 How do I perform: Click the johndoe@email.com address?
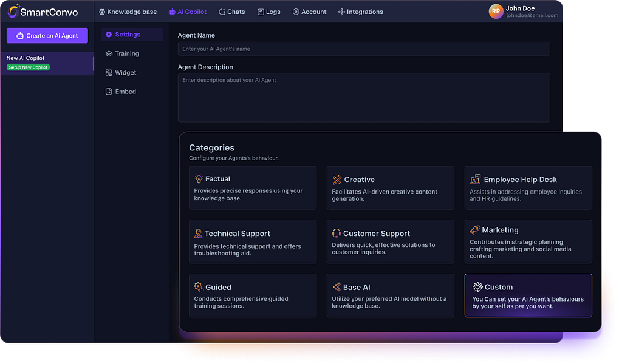click(x=532, y=15)
